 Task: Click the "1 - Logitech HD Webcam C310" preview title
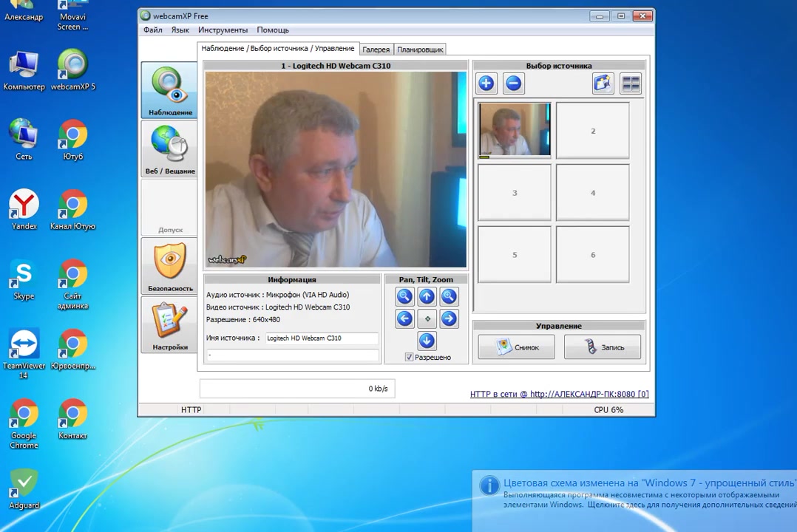pyautogui.click(x=336, y=66)
